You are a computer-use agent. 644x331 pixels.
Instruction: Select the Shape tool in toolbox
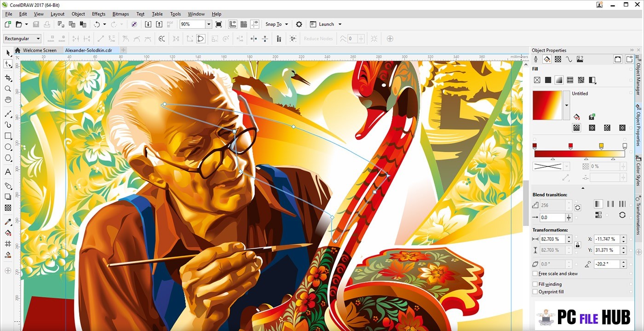coord(8,64)
